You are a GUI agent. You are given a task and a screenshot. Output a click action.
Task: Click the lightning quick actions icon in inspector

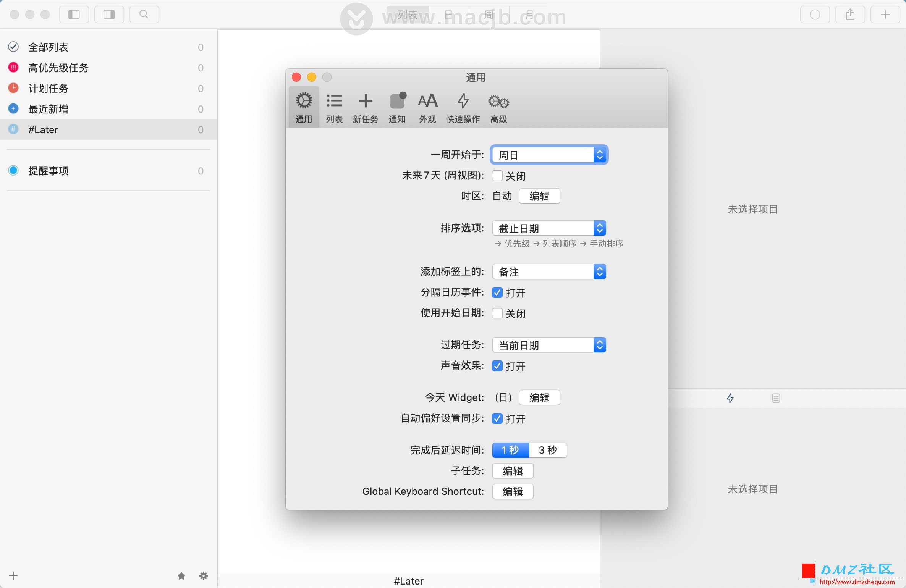730,398
